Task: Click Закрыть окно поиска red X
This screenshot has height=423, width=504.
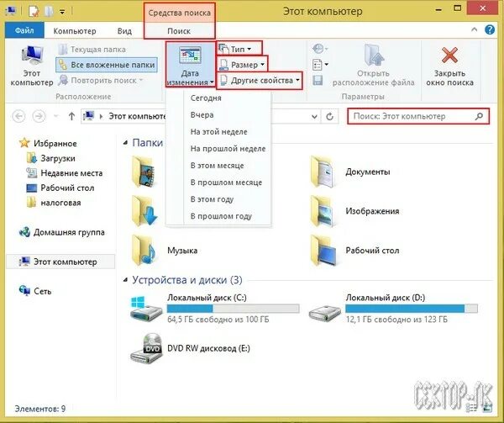Action: click(x=449, y=55)
